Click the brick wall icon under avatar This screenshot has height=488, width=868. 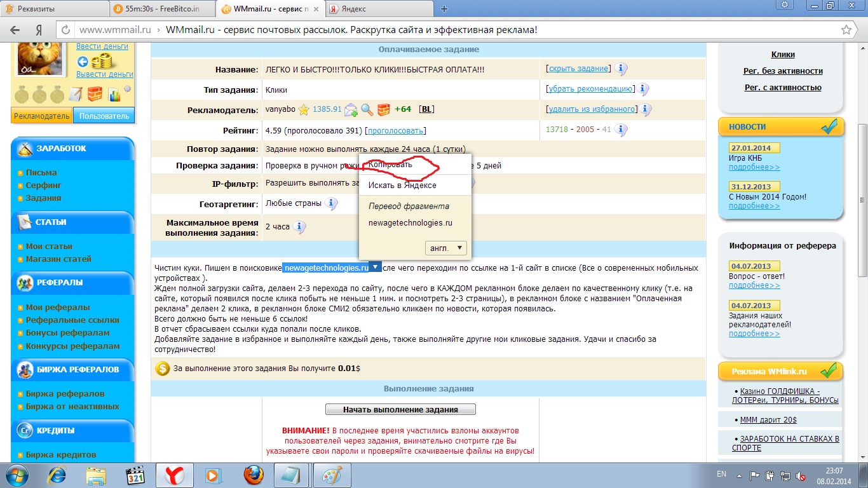click(95, 94)
